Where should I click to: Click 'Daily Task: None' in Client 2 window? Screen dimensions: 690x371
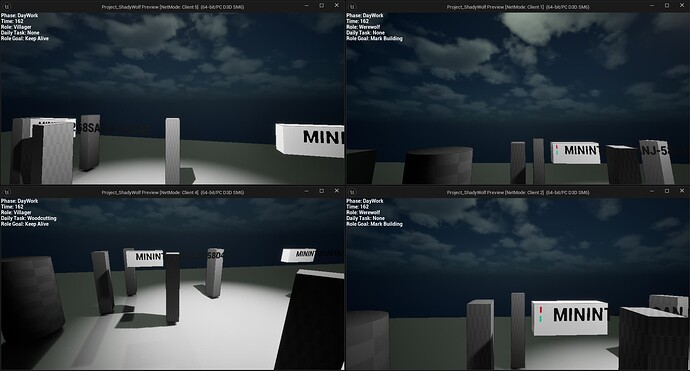(366, 218)
